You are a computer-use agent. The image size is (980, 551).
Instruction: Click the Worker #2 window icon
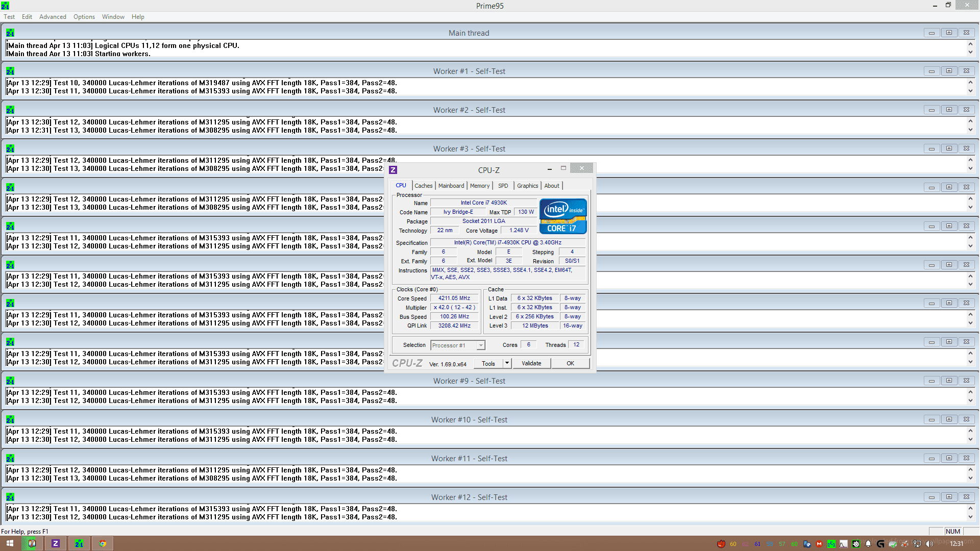coord(10,110)
